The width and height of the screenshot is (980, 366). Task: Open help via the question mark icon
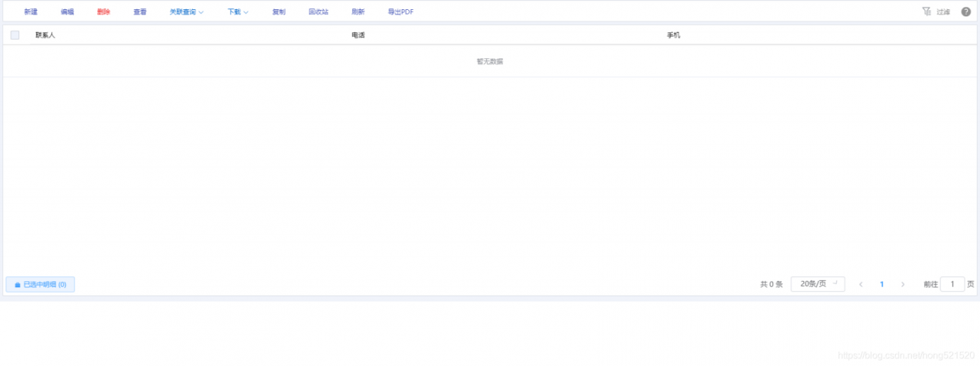click(x=966, y=11)
